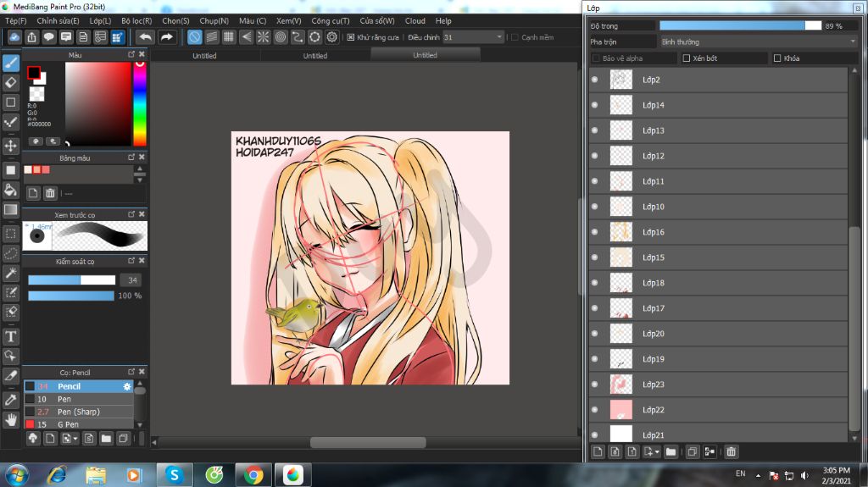Toggle Khử răng cưa checkbox

350,37
